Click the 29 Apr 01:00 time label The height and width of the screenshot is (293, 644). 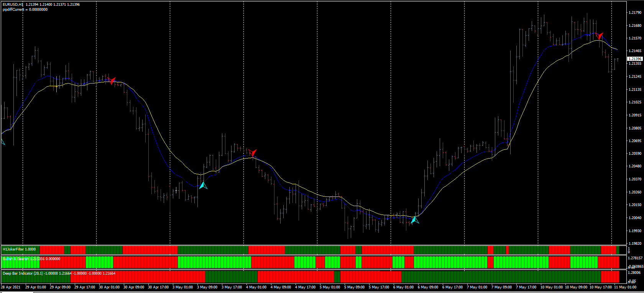coord(36,287)
